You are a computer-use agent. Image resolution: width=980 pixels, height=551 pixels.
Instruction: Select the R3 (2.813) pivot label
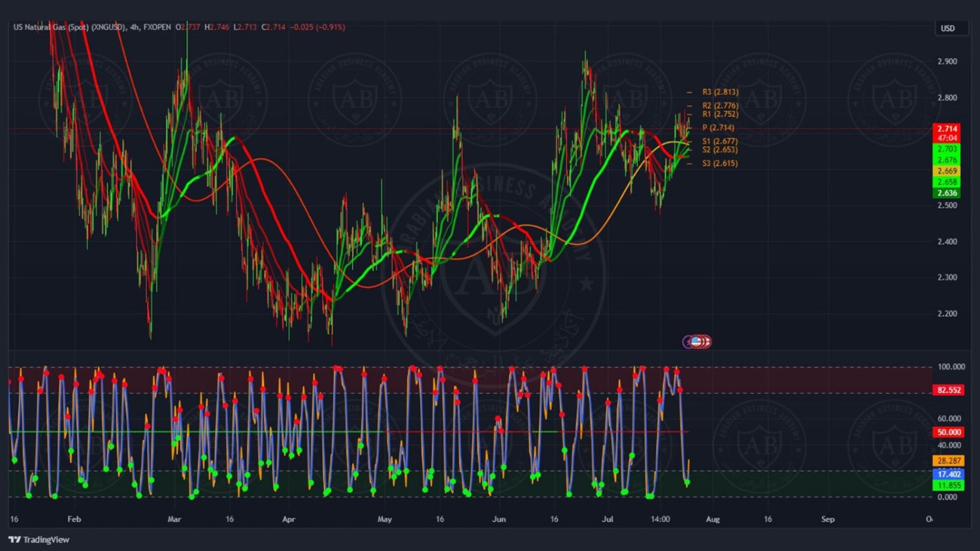[720, 92]
